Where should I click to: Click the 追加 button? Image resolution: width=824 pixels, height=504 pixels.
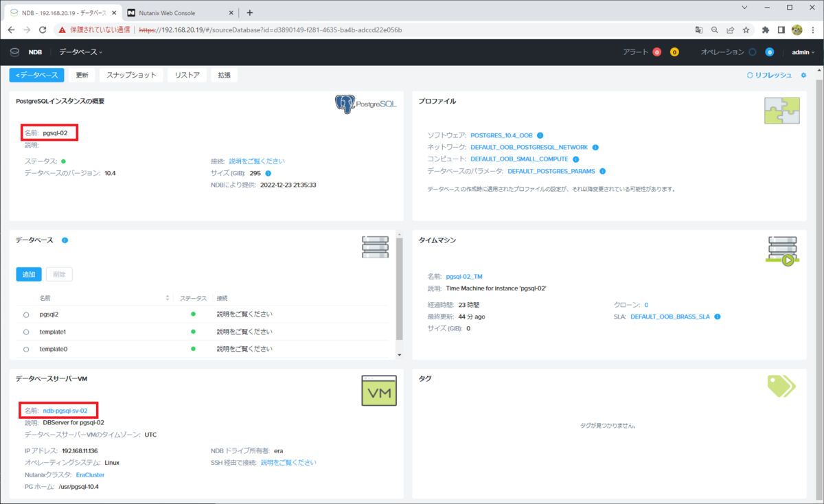(x=29, y=274)
